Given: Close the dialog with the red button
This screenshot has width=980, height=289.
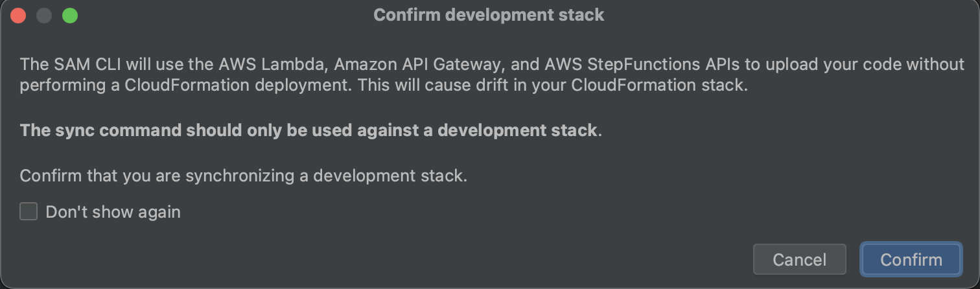Looking at the screenshot, I should 18,16.
